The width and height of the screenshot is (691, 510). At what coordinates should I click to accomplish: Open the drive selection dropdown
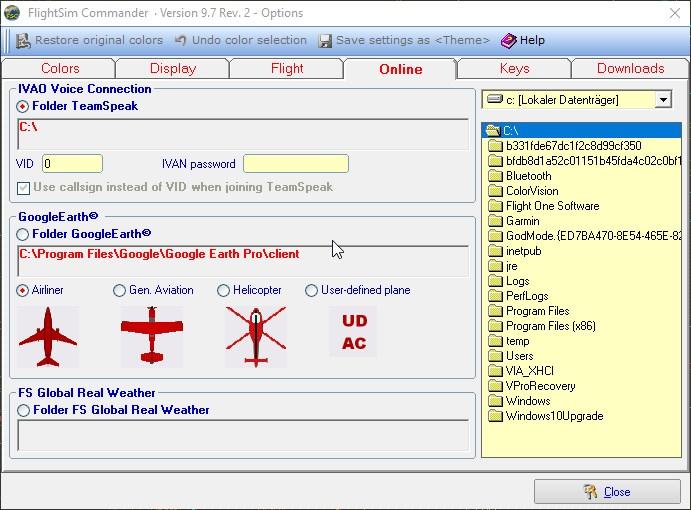tap(662, 100)
